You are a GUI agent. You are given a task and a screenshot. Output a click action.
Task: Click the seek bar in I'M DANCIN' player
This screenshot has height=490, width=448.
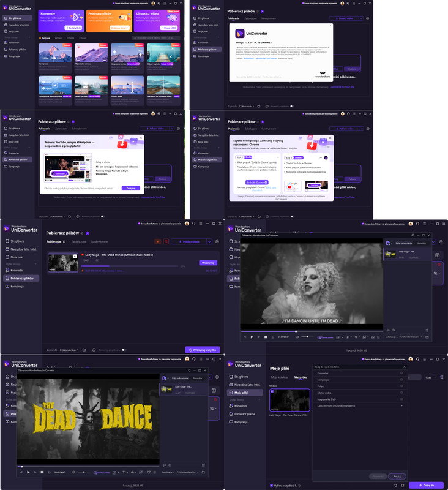pyautogui.click(x=312, y=331)
